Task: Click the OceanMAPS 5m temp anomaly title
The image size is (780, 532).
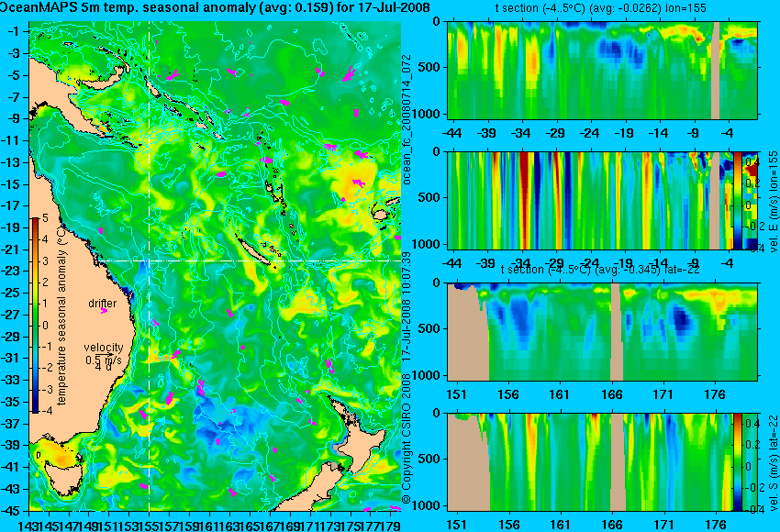Action: tap(216, 7)
